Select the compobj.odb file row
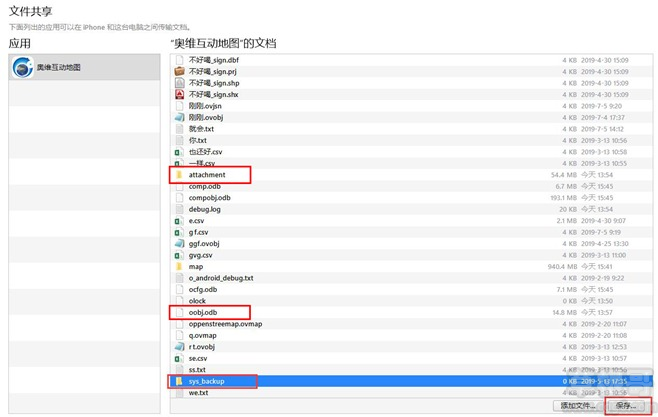Image resolution: width=658 pixels, height=417 pixels. tap(210, 197)
